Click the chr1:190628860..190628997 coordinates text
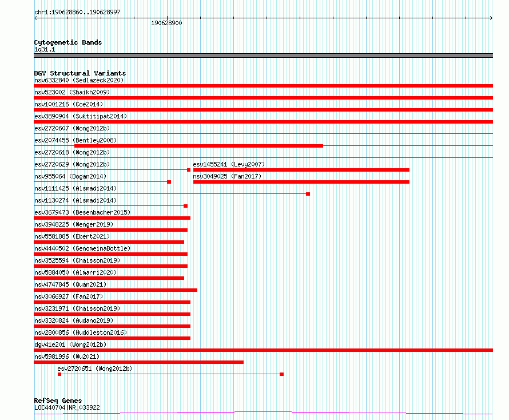 pyautogui.click(x=77, y=13)
